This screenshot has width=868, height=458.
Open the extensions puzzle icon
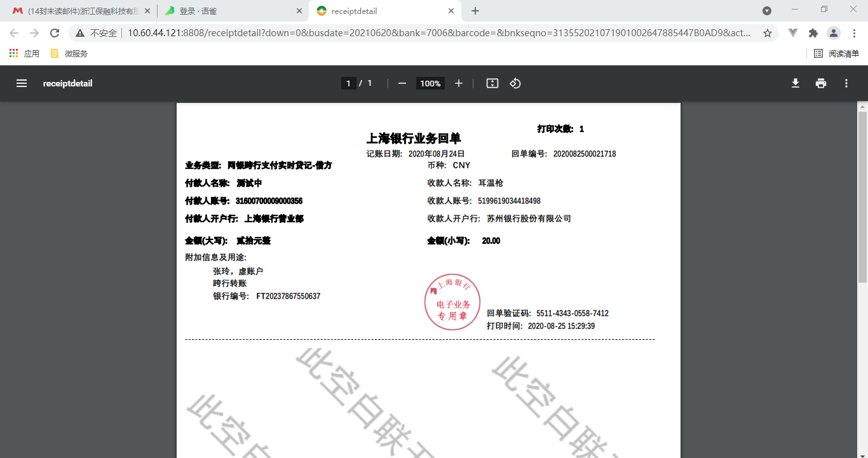pos(813,33)
